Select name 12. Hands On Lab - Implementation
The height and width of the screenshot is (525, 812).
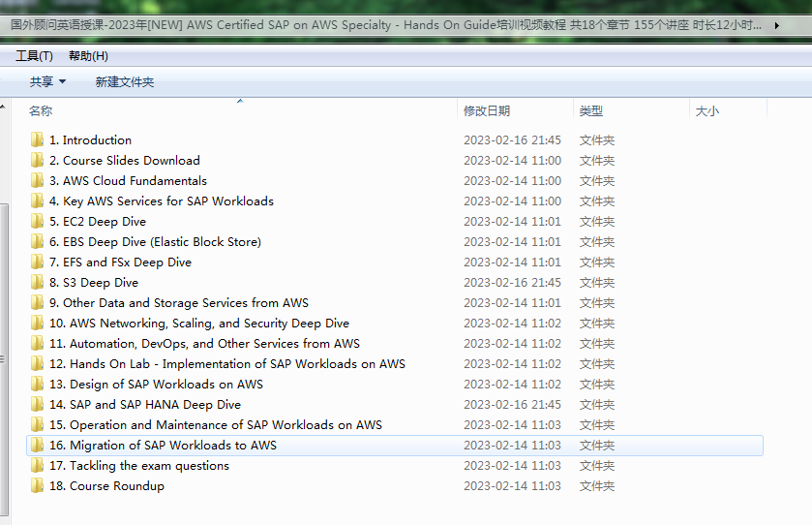pyautogui.click(x=227, y=364)
